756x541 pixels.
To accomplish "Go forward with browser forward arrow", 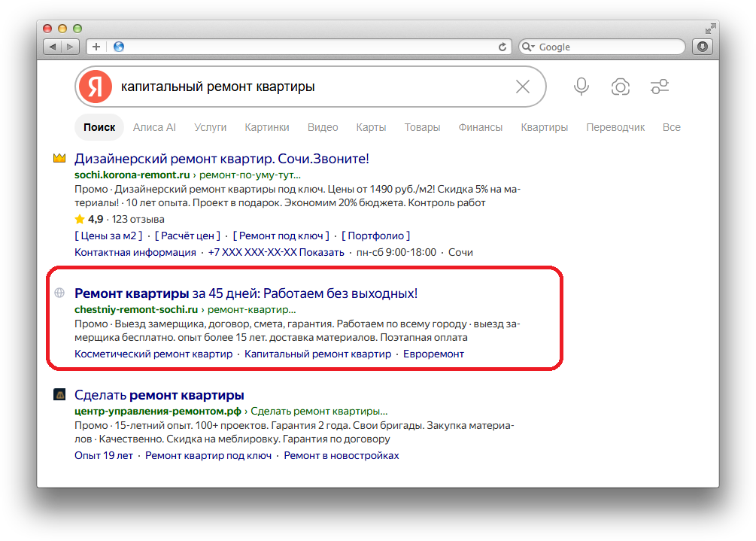I will tap(71, 47).
